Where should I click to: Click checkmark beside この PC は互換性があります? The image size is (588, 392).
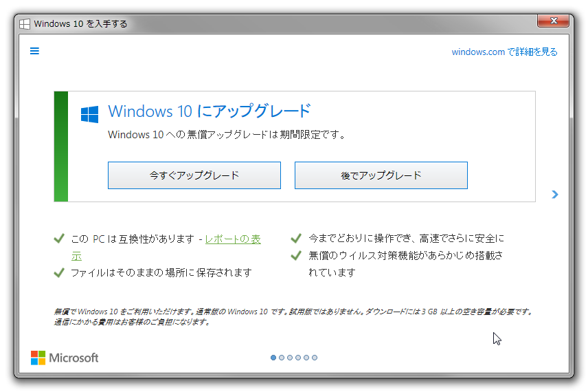click(59, 239)
